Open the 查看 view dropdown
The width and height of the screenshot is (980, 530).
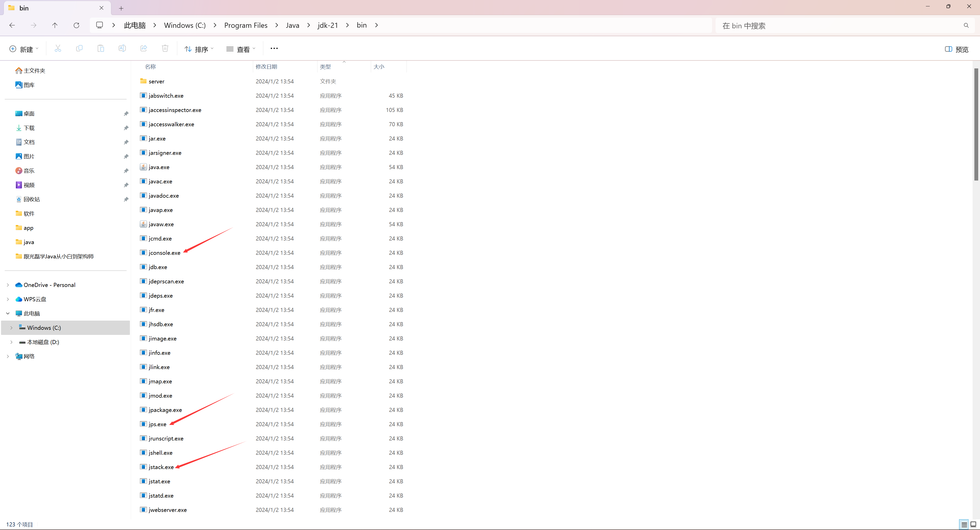pos(241,49)
